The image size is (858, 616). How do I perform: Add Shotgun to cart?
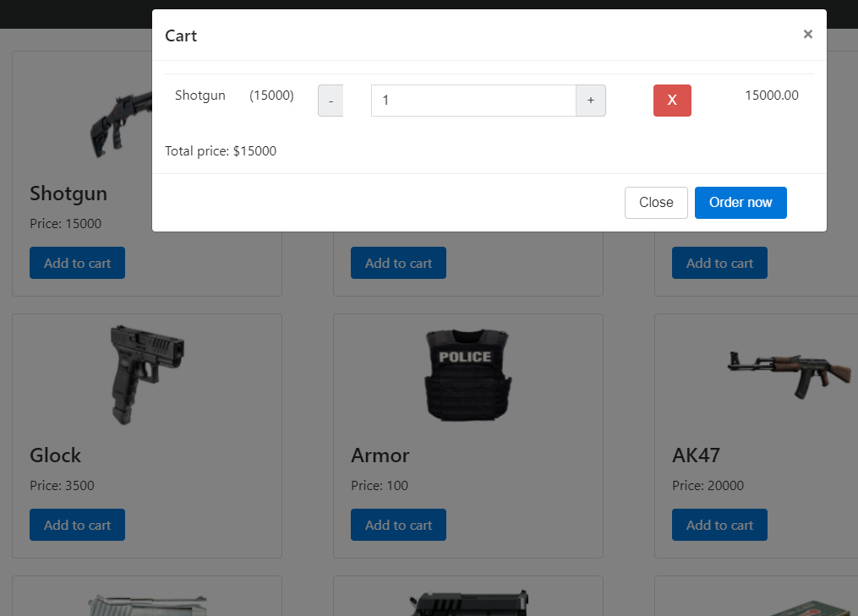[x=77, y=263]
